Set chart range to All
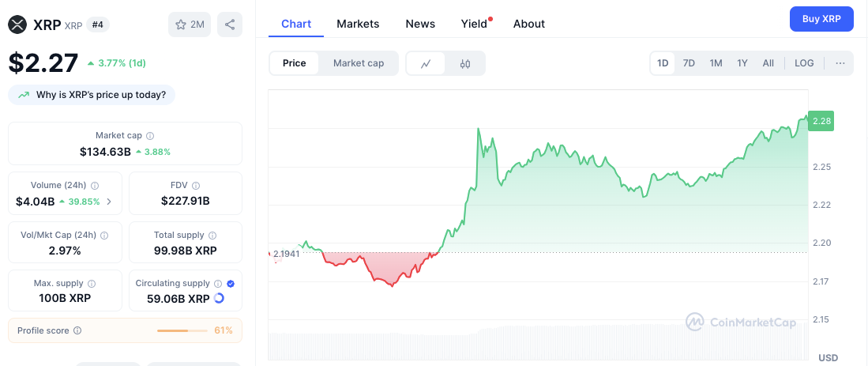This screenshot has height=366, width=868. 768,63
